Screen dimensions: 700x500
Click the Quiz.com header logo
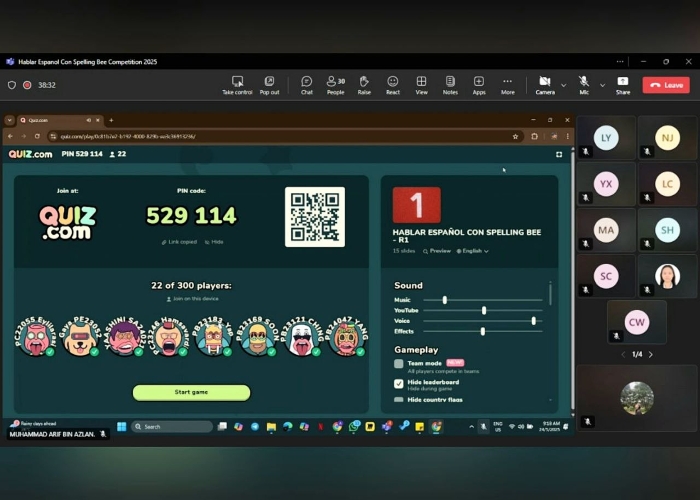30,154
